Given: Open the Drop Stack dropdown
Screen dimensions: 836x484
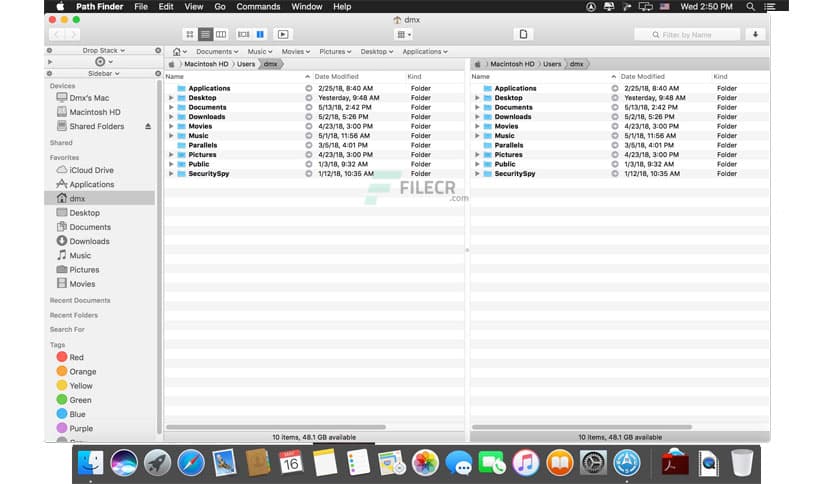Looking at the screenshot, I should click(102, 50).
